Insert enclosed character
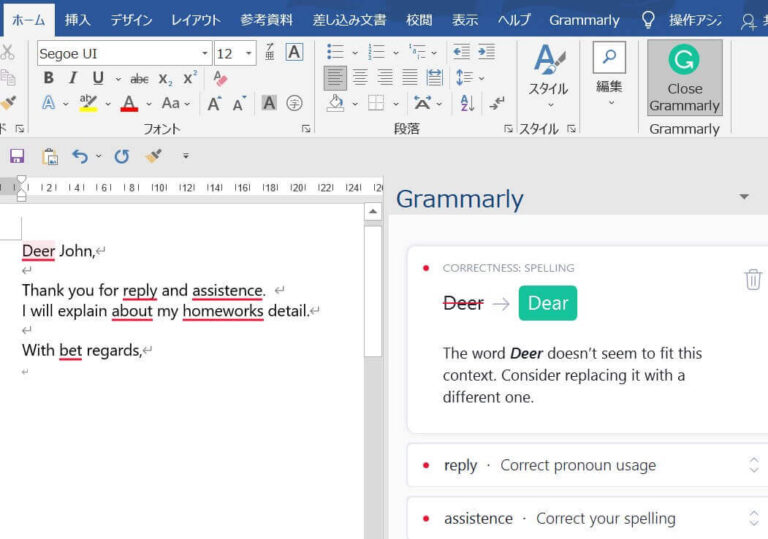 (294, 103)
